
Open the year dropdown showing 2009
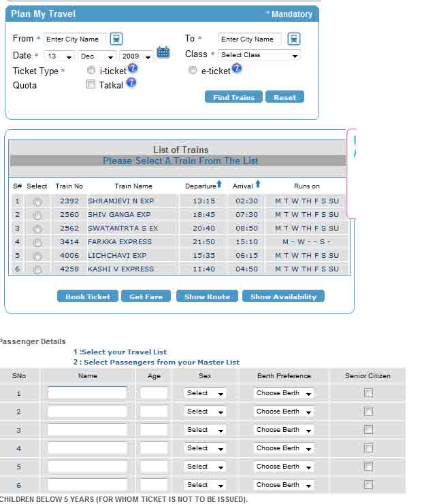coord(135,56)
